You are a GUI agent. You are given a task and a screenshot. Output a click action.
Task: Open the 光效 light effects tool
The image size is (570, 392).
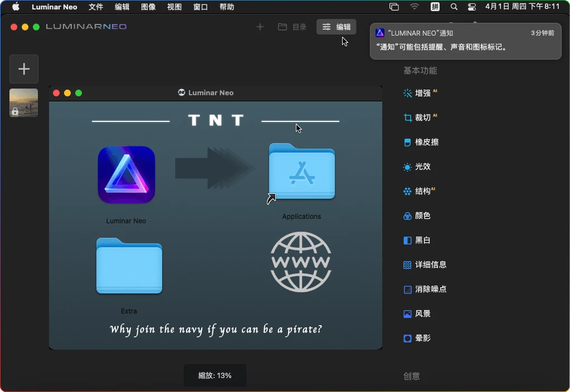[421, 166]
